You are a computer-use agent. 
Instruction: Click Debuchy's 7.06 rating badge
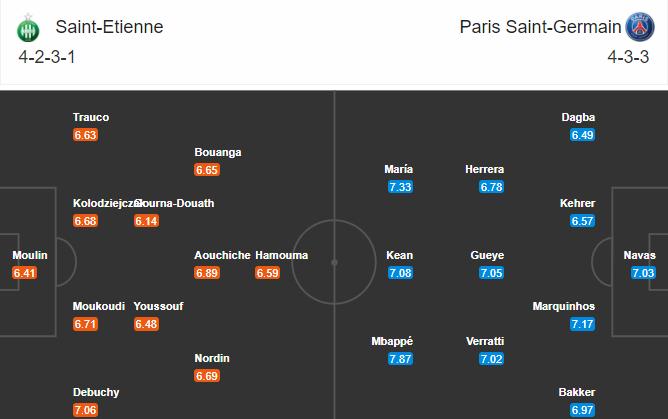coord(85,410)
